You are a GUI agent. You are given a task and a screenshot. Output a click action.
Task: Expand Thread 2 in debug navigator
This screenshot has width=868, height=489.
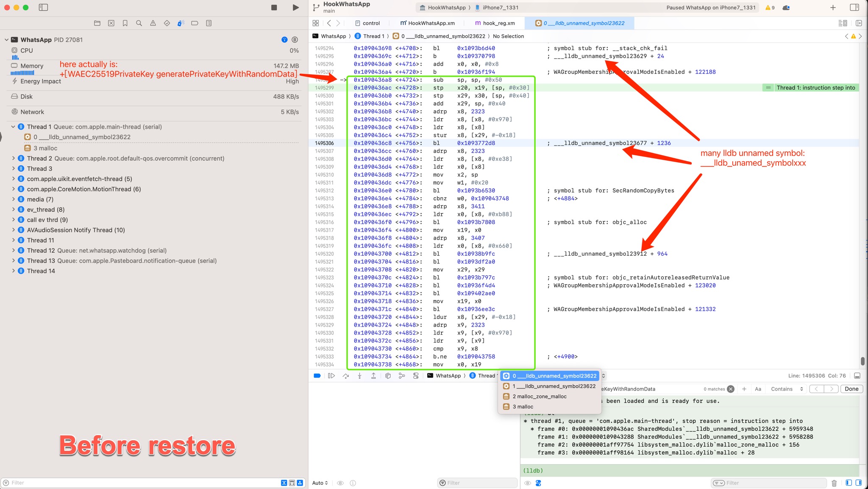13,158
